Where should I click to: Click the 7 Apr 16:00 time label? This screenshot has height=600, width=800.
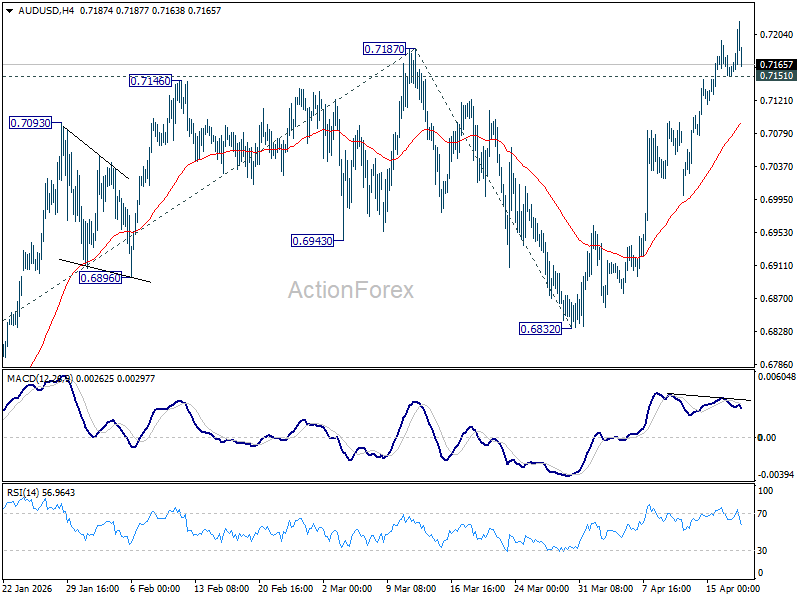(x=667, y=588)
